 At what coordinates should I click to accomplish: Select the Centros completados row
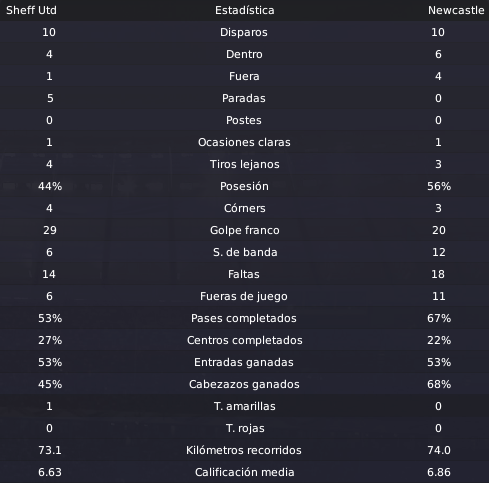click(244, 340)
